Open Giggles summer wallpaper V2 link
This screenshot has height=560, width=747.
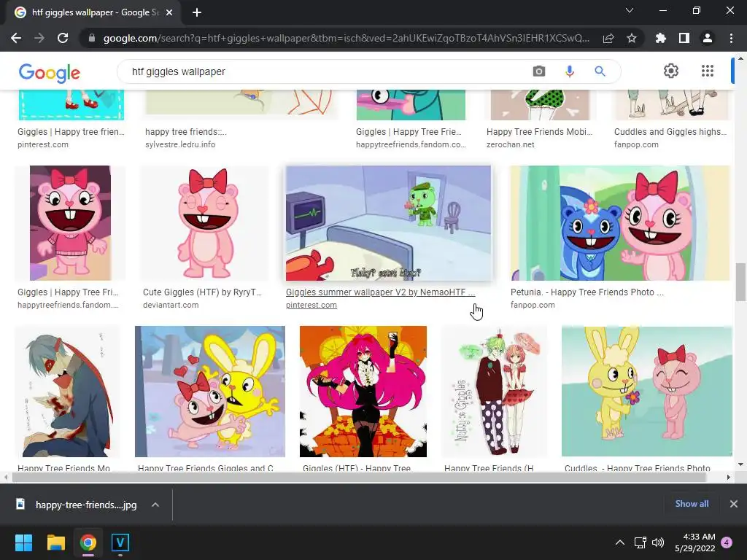tap(380, 292)
